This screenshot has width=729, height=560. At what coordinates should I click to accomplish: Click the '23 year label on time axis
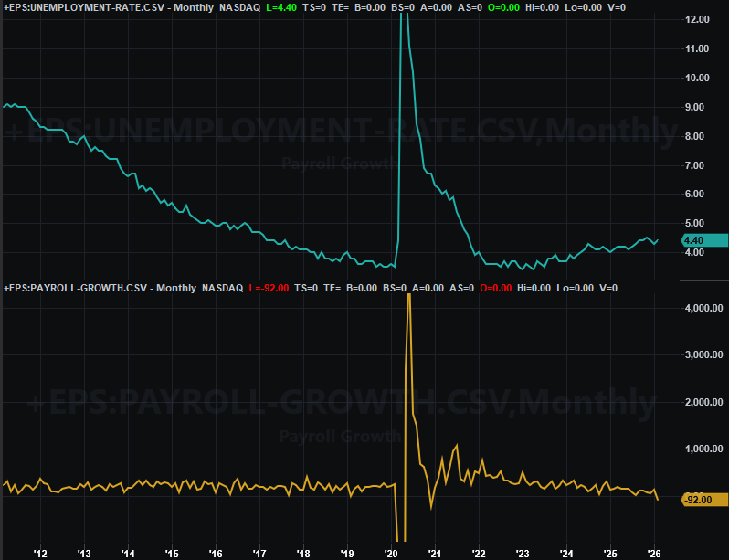(523, 553)
